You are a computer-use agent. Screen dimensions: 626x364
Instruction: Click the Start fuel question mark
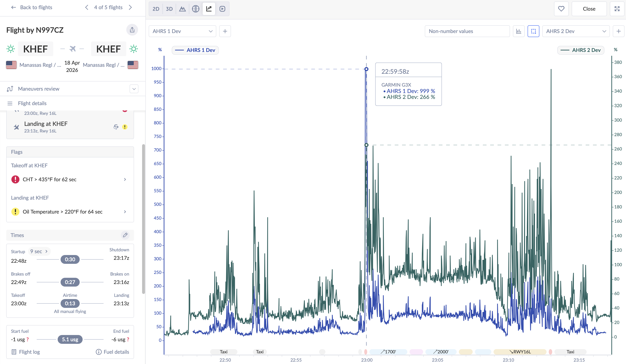tap(28, 339)
